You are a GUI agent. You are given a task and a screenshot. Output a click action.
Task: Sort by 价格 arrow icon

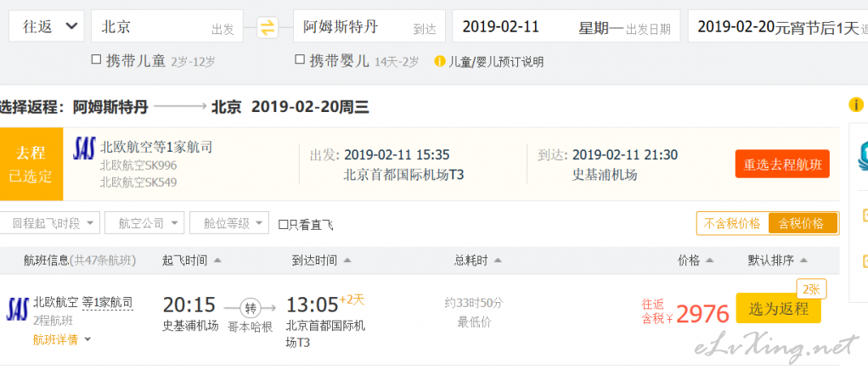pyautogui.click(x=709, y=260)
